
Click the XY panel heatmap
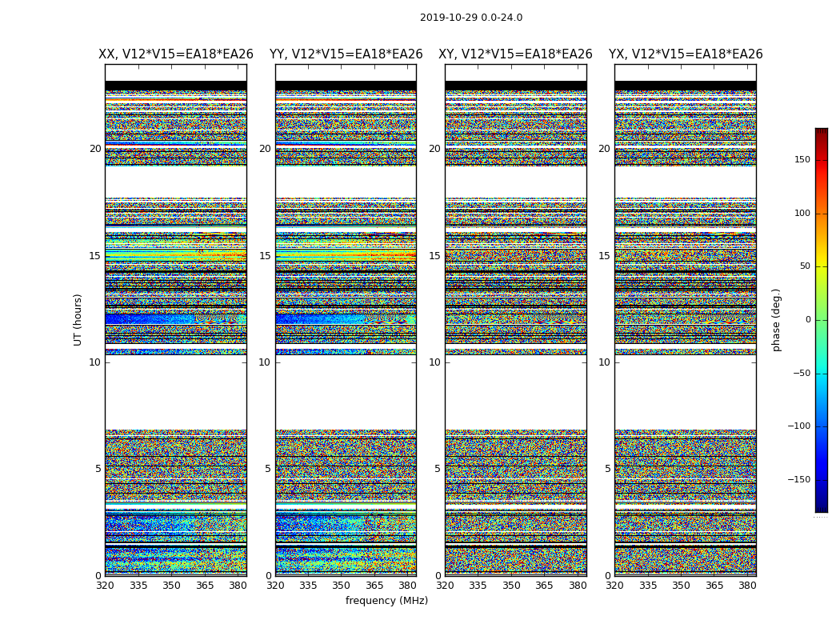pyautogui.click(x=516, y=320)
